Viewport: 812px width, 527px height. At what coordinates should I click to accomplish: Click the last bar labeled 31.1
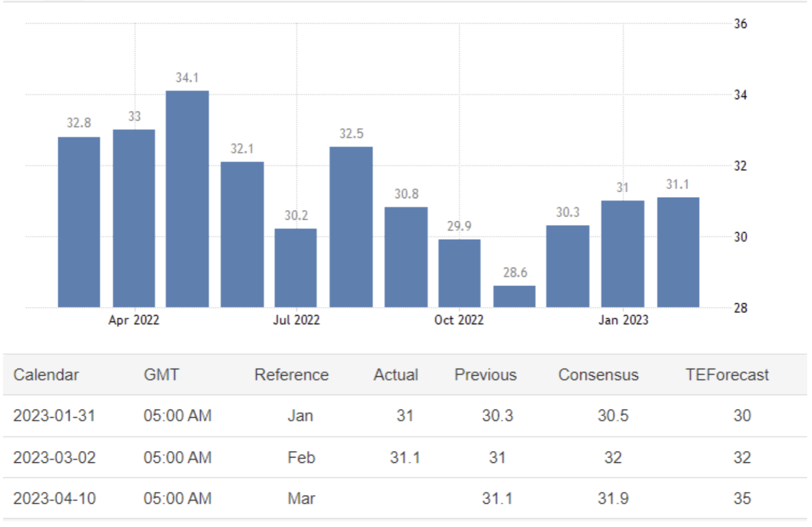[x=678, y=252]
